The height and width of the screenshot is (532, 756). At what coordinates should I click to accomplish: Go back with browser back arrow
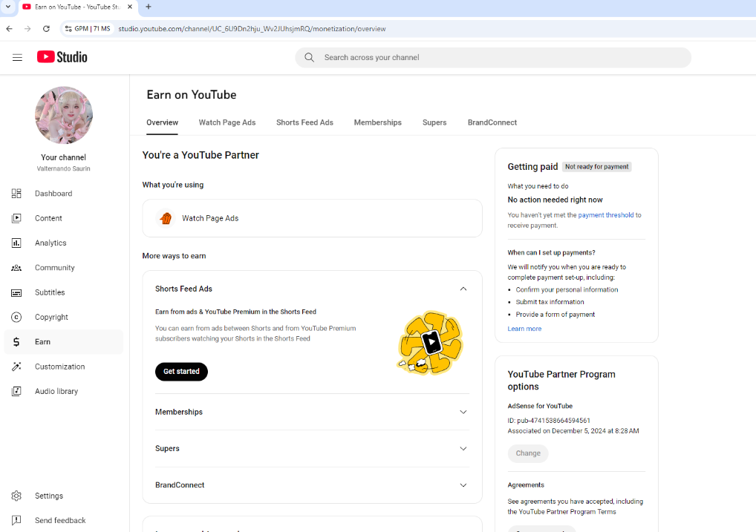9,28
